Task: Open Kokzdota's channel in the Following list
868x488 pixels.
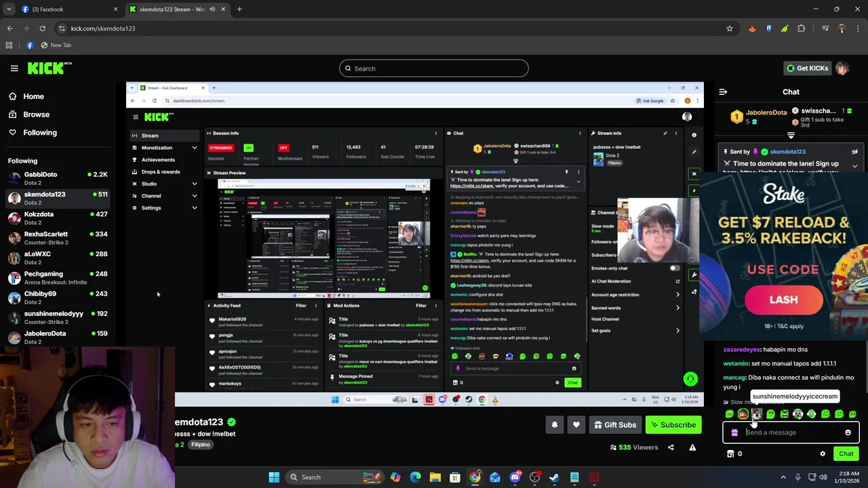Action: [57, 218]
